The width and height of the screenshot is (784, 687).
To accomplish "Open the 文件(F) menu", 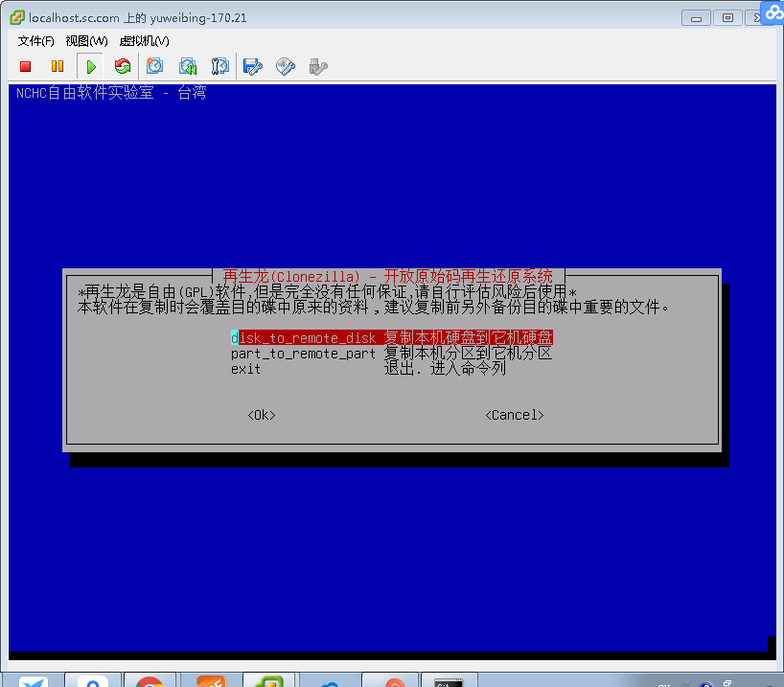I will pyautogui.click(x=36, y=41).
